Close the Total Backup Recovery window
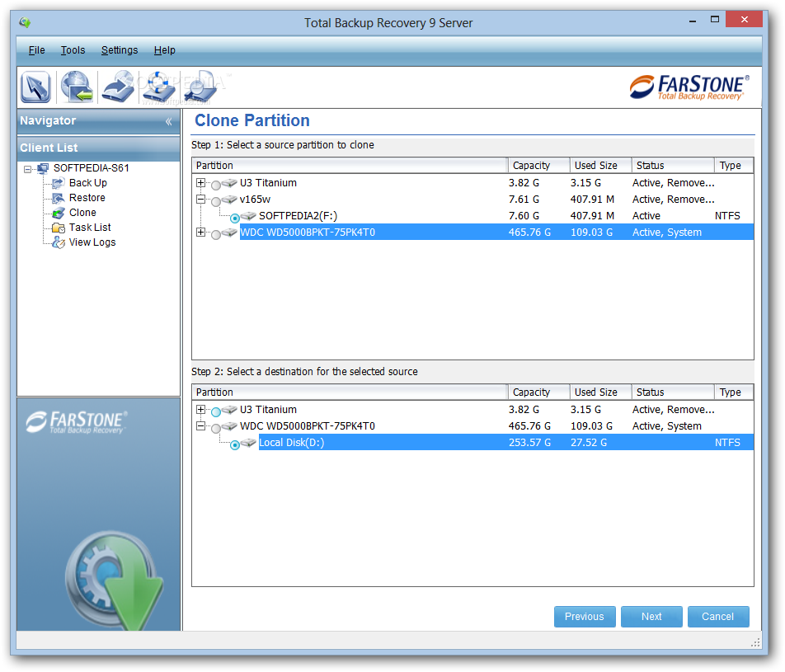This screenshot has height=672, width=785. pyautogui.click(x=744, y=20)
